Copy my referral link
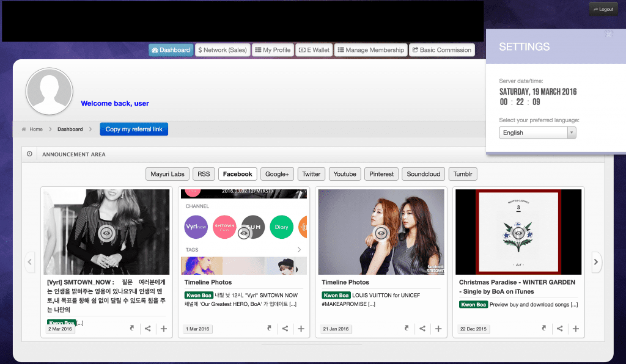This screenshot has height=364, width=626. pyautogui.click(x=134, y=129)
